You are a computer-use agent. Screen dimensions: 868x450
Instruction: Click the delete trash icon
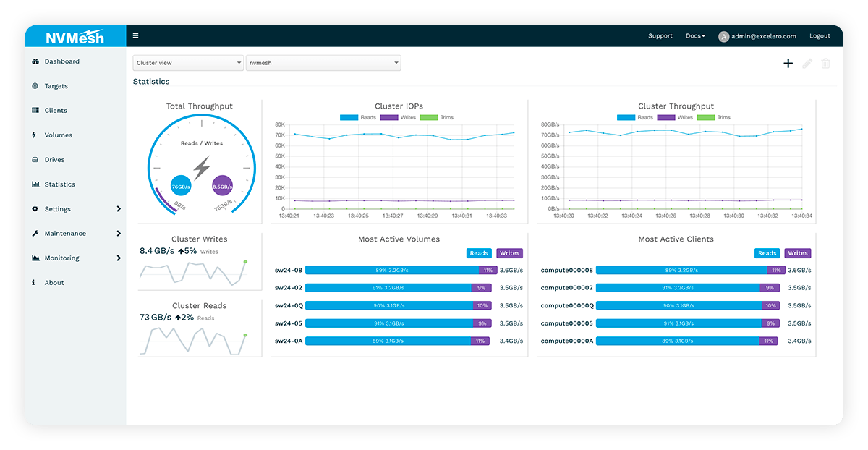point(826,63)
